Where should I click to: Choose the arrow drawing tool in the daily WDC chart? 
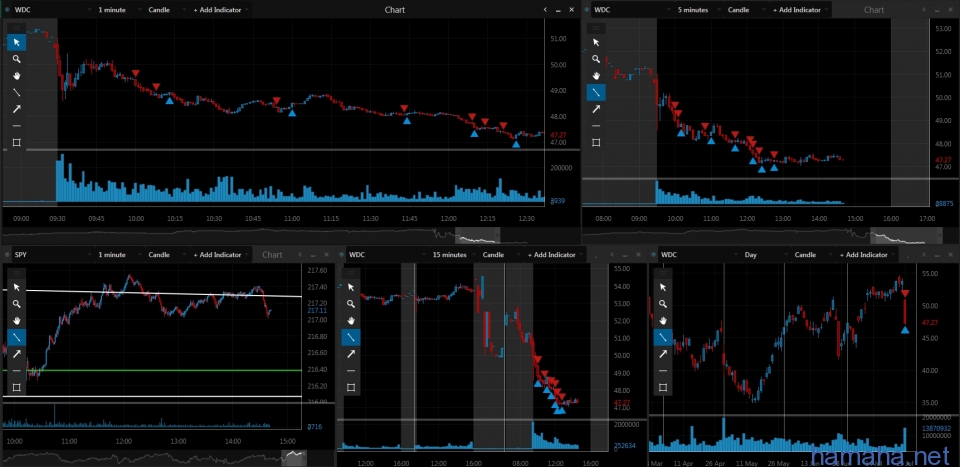coord(661,353)
